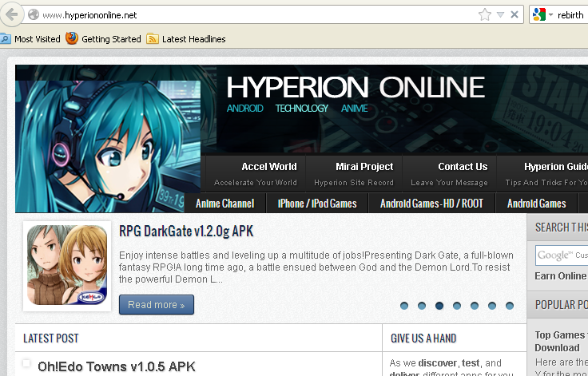Open the RPG DarkGate v1.2.0g APK title
588x376 pixels.
tap(186, 231)
